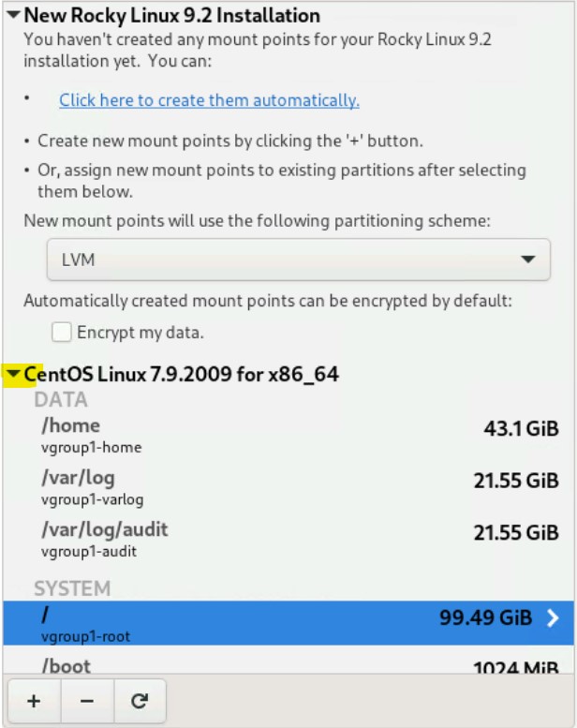Click the reload storage configuration icon
This screenshot has width=577, height=728.
pyautogui.click(x=140, y=701)
